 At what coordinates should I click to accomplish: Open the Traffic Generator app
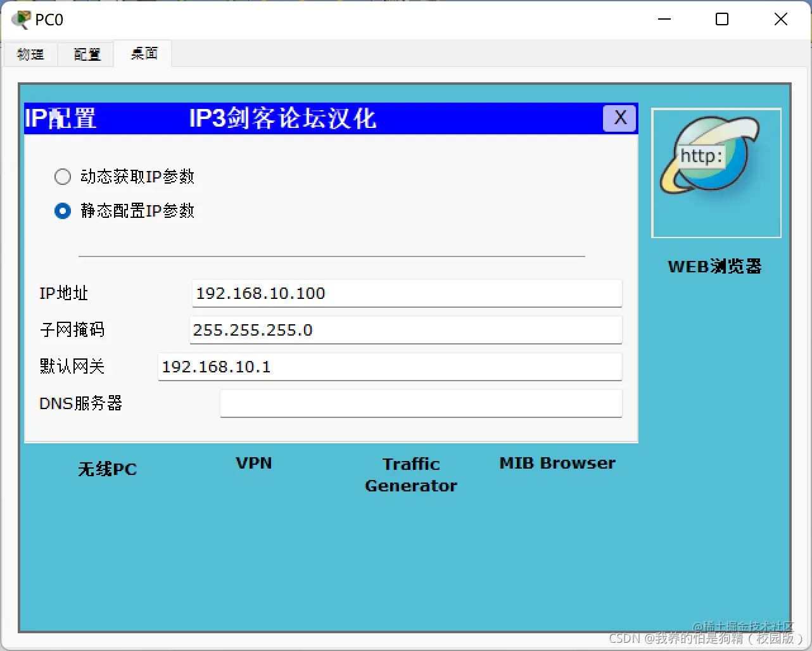(411, 474)
